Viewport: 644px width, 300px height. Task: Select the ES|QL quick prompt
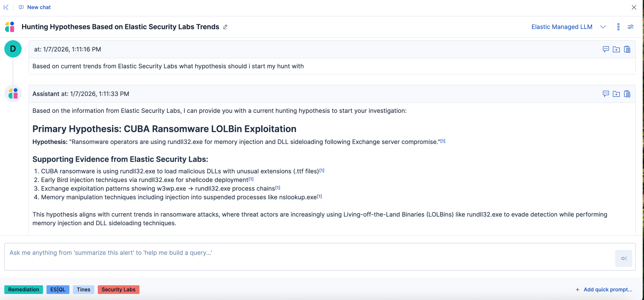58,290
